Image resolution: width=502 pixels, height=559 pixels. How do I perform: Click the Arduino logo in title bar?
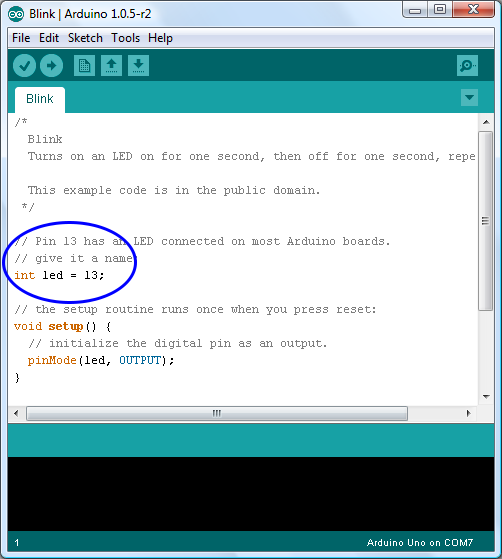(x=16, y=14)
